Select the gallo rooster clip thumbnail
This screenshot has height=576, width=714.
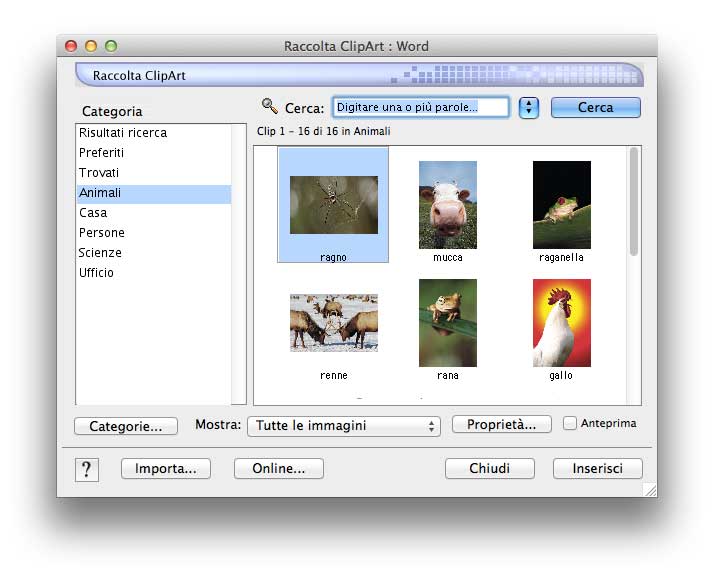[562, 323]
